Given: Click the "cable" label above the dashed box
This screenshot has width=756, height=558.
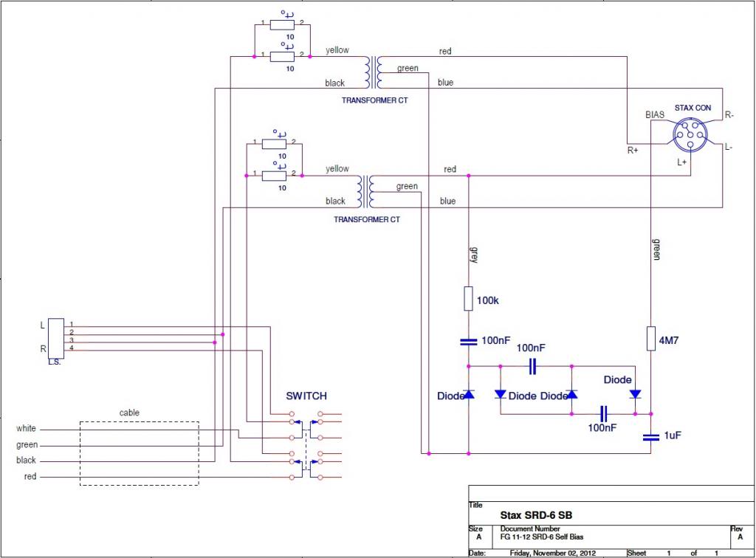Looking at the screenshot, I should [x=129, y=413].
